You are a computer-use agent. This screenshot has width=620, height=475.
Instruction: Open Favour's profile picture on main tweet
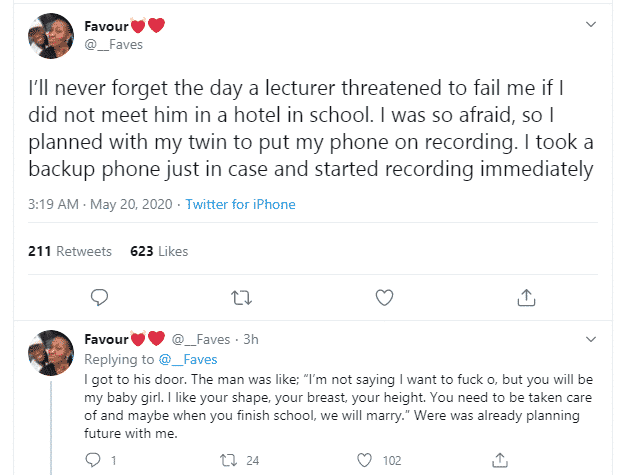coord(48,36)
